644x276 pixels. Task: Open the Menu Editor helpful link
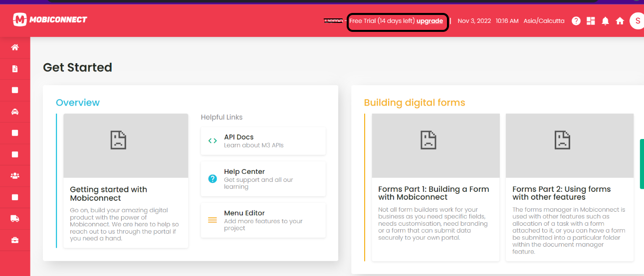263,220
